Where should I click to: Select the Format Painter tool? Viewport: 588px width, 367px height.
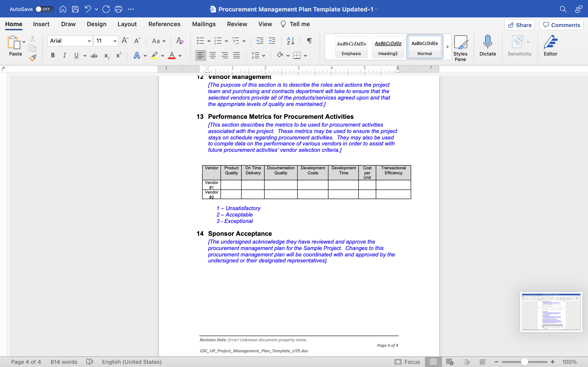(33, 58)
